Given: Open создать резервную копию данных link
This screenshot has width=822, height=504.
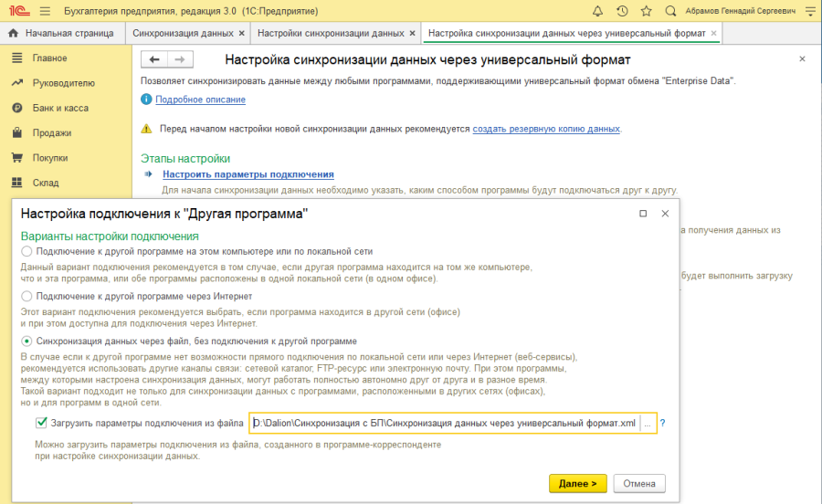Looking at the screenshot, I should (546, 129).
